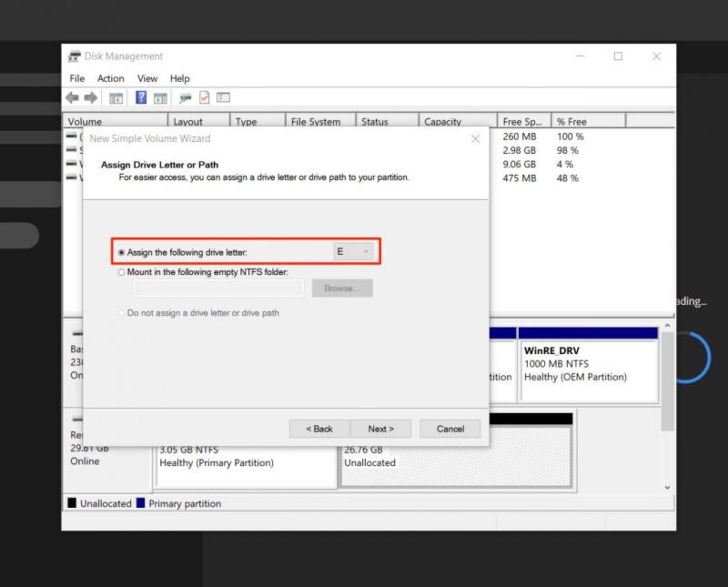Click the Properties checkmark toolbar icon
The image size is (728, 587).
[204, 98]
